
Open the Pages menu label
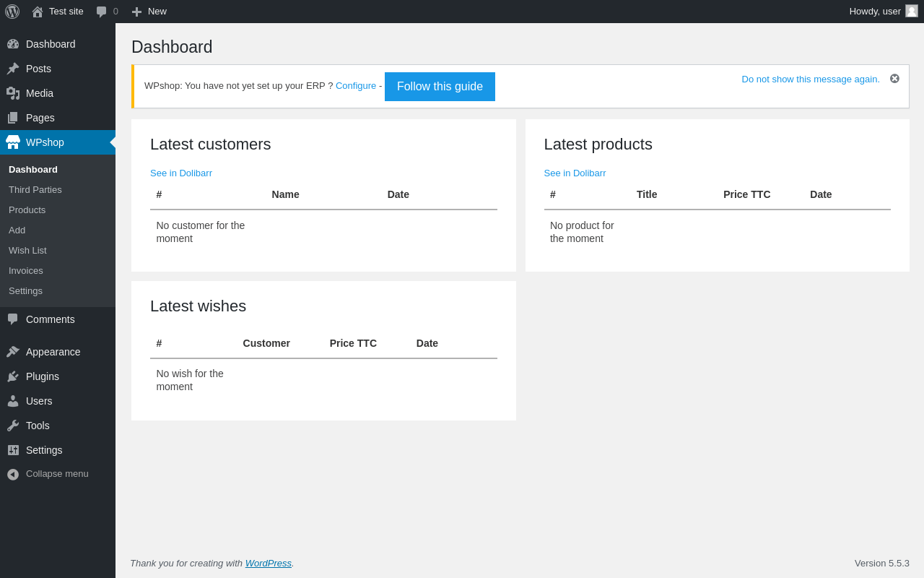pos(40,118)
